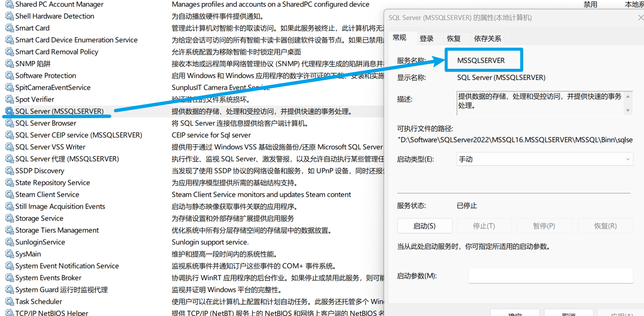Open the 依存关系 tab
Image resolution: width=644 pixels, height=316 pixels.
[x=488, y=39]
